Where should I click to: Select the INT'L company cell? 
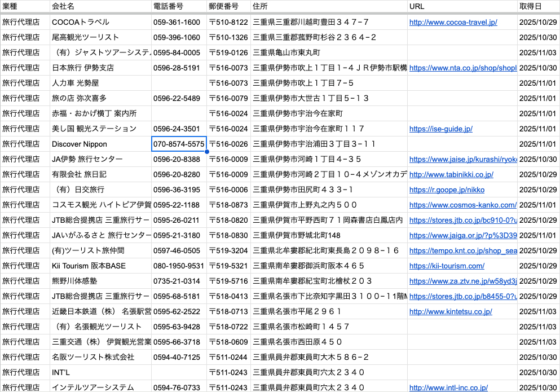(100, 372)
